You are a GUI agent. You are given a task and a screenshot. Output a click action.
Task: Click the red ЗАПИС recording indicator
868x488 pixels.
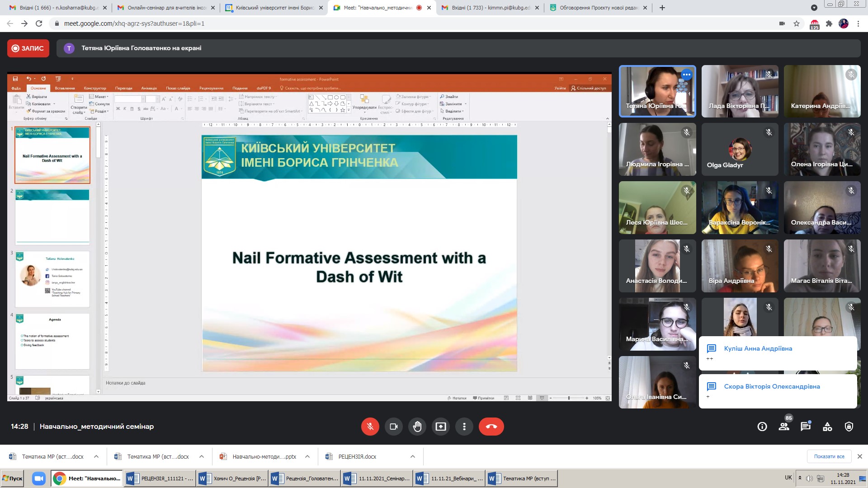coord(28,48)
